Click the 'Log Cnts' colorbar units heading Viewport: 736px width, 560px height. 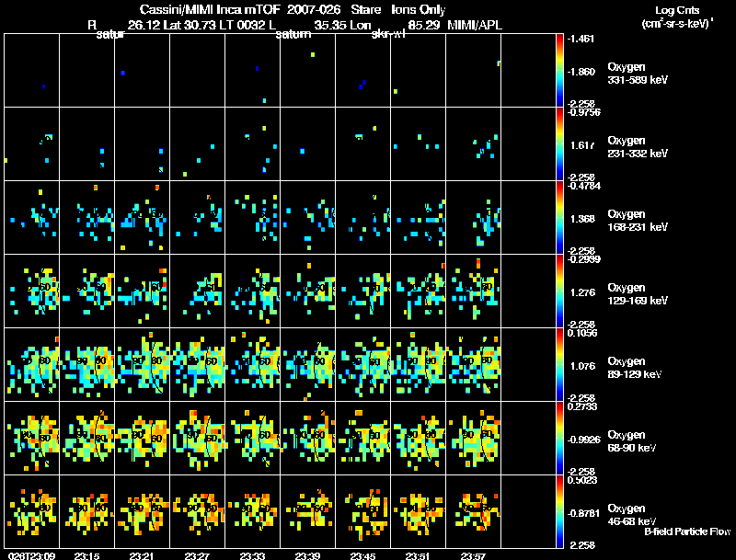point(677,10)
